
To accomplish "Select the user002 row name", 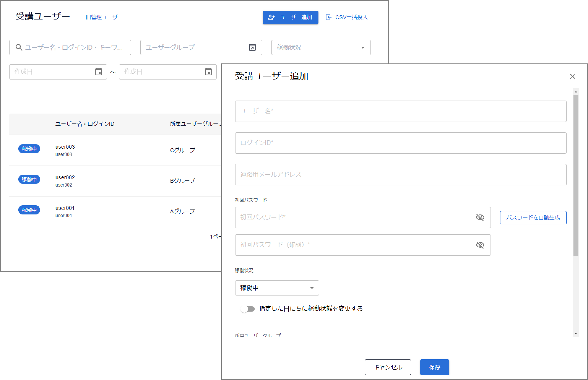I will [65, 178].
